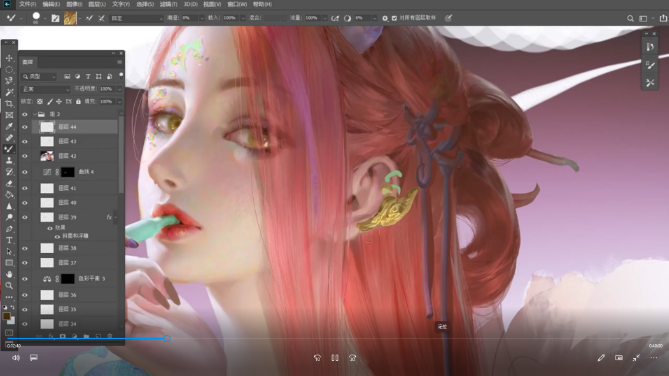
Task: Select the Eyedropper tool
Action: 9,126
